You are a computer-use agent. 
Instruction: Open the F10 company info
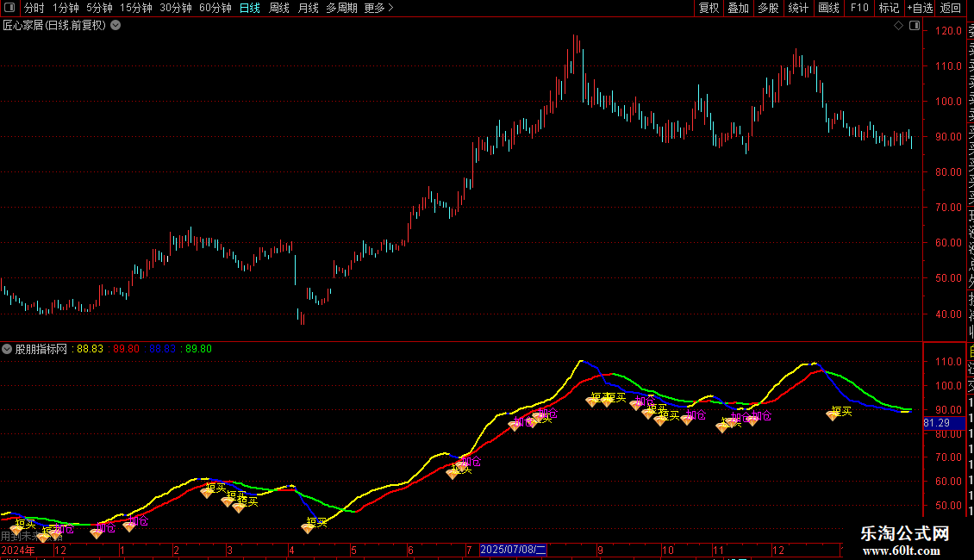pyautogui.click(x=859, y=8)
